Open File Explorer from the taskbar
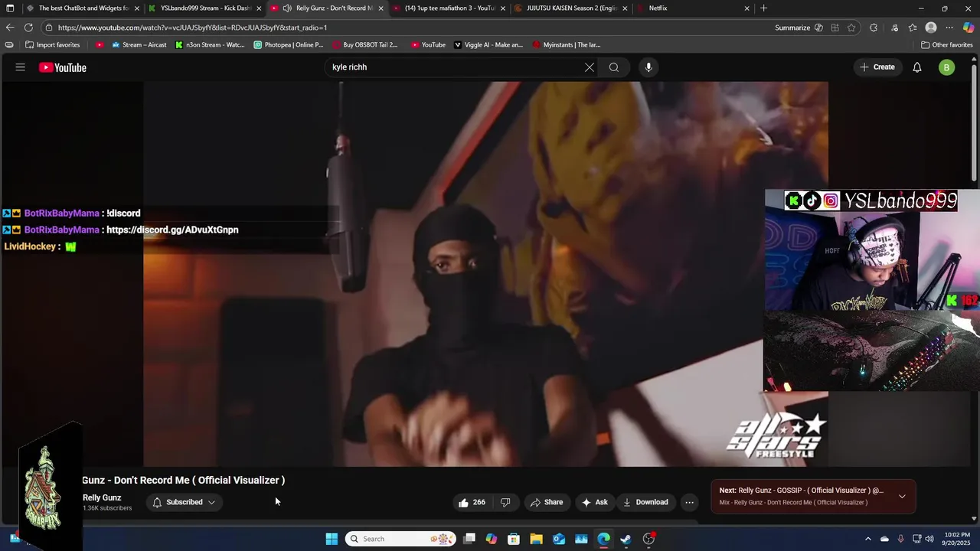The image size is (980, 551). tap(536, 539)
